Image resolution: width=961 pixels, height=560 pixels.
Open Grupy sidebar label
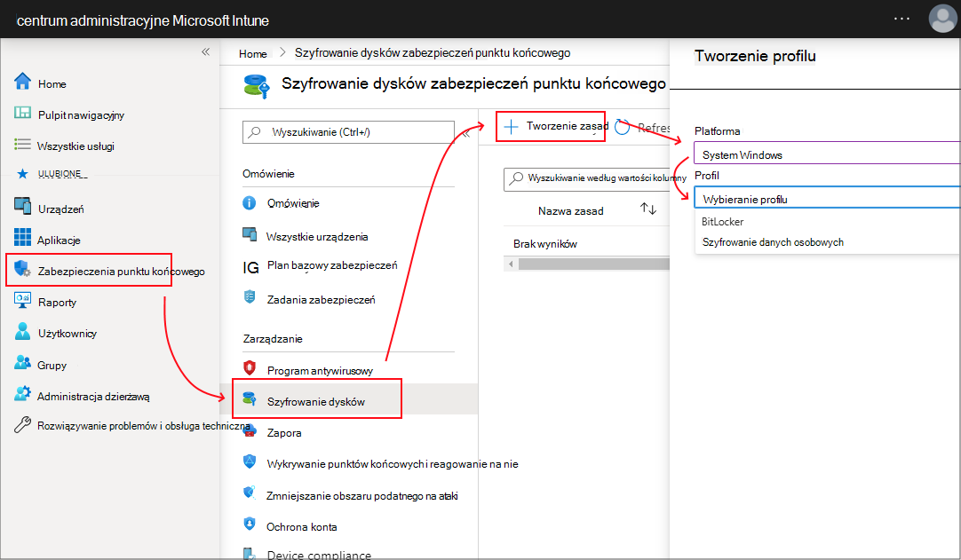click(52, 365)
